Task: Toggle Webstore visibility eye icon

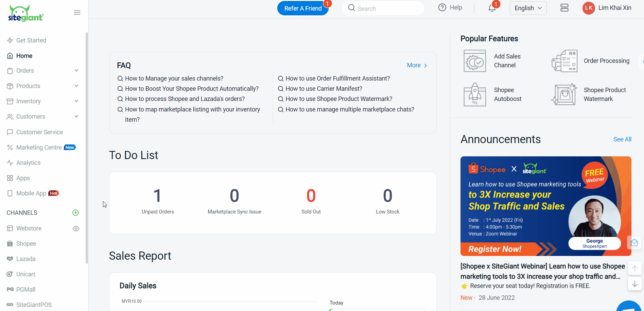Action: click(76, 229)
